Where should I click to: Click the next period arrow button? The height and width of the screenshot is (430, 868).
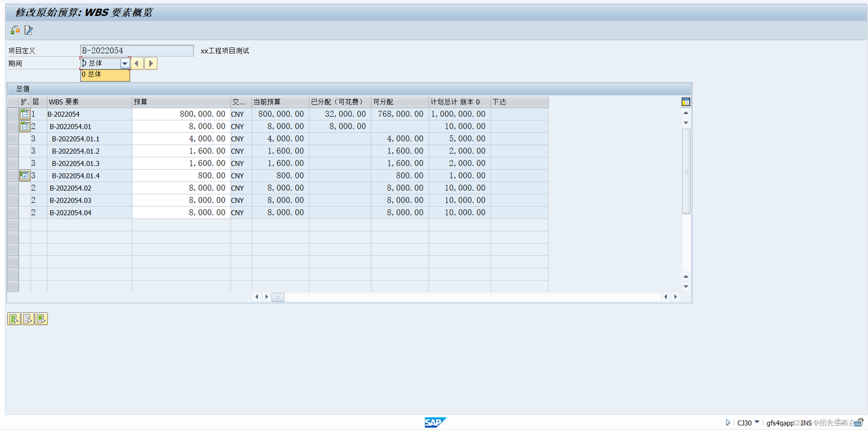(151, 63)
